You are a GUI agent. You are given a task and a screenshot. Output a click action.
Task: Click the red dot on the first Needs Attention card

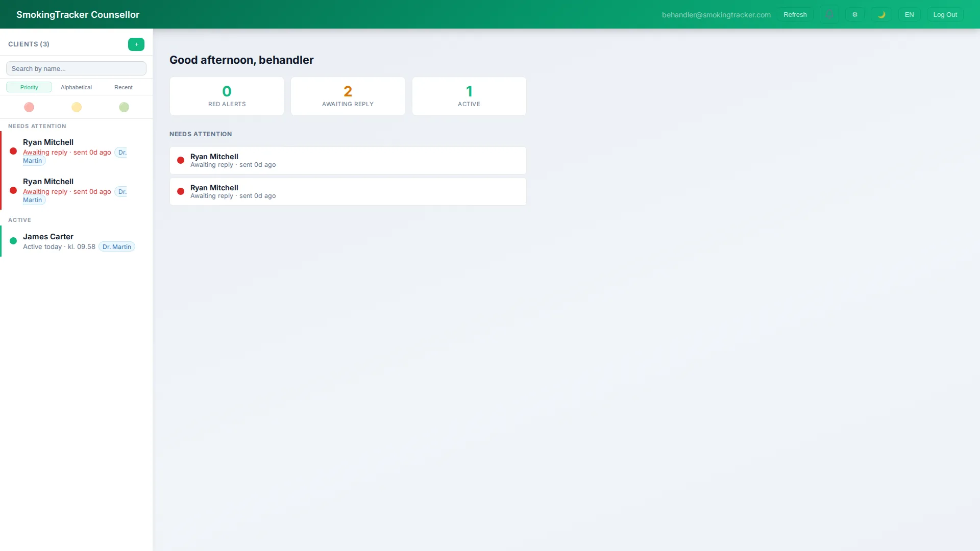point(181,160)
